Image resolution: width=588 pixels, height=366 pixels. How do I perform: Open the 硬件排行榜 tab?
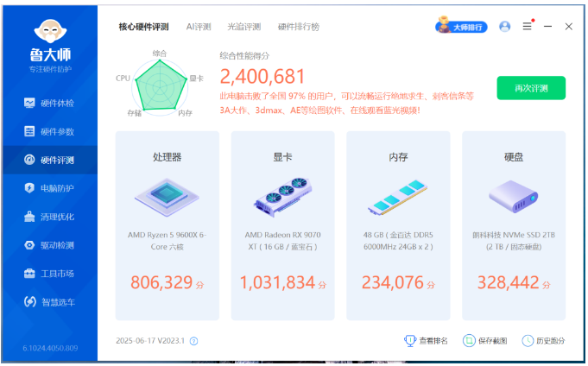298,27
